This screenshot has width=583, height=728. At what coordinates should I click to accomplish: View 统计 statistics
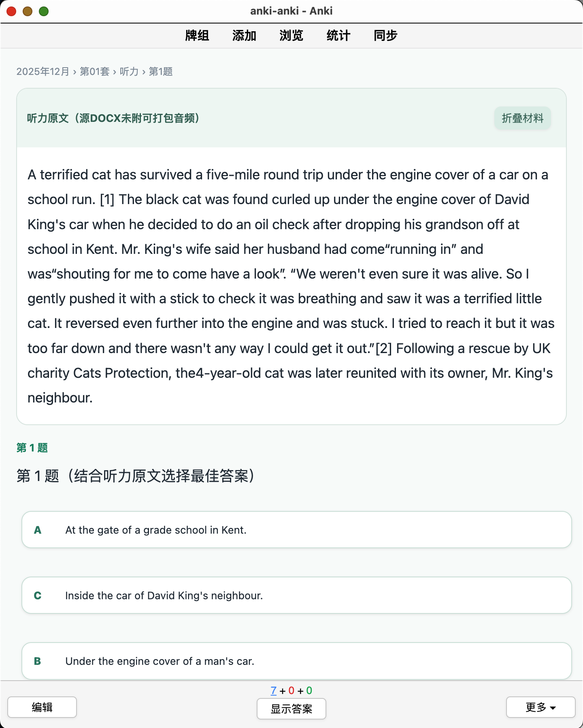(338, 36)
